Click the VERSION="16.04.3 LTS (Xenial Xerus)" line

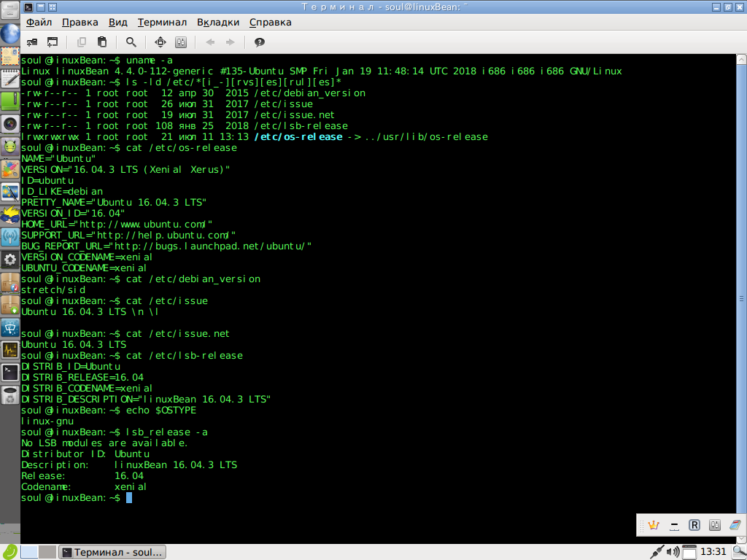click(125, 169)
